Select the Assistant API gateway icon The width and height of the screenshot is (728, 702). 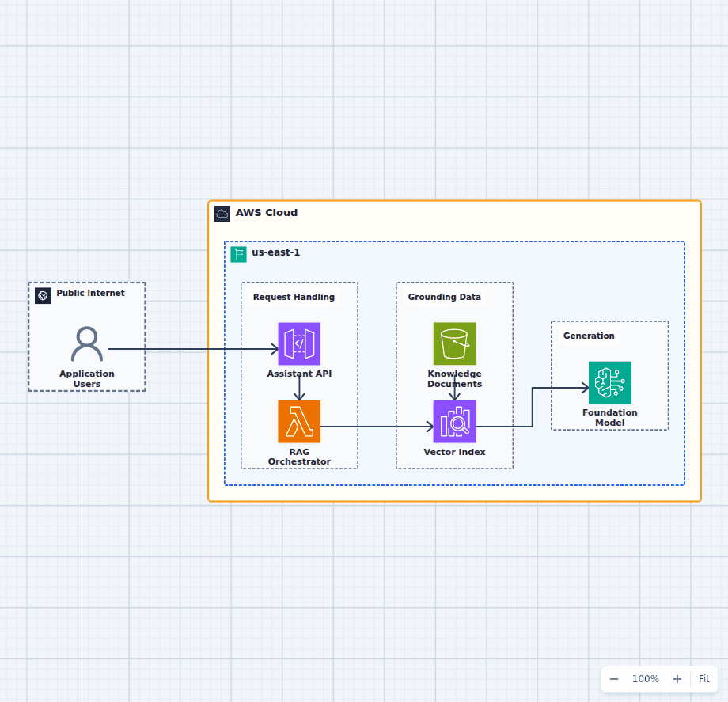(299, 343)
